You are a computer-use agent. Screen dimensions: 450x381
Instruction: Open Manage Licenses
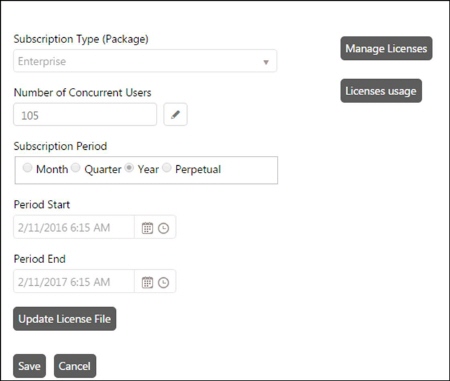tap(386, 48)
